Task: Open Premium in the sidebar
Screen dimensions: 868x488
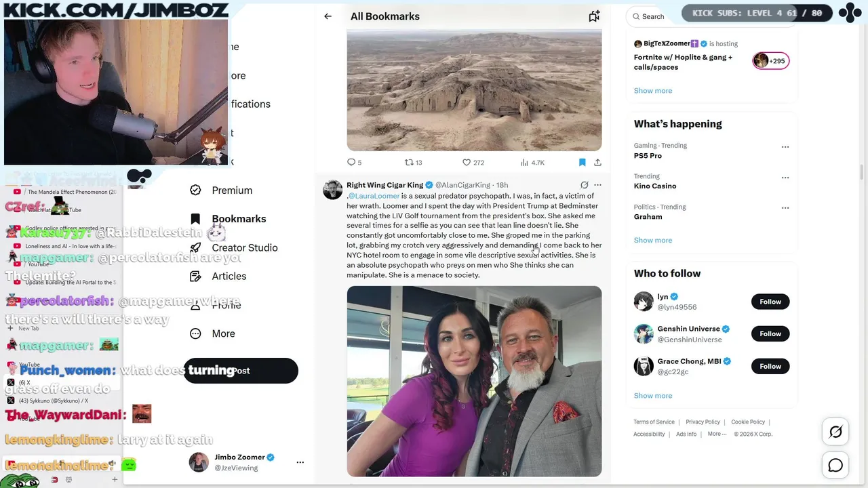Action: coord(231,190)
